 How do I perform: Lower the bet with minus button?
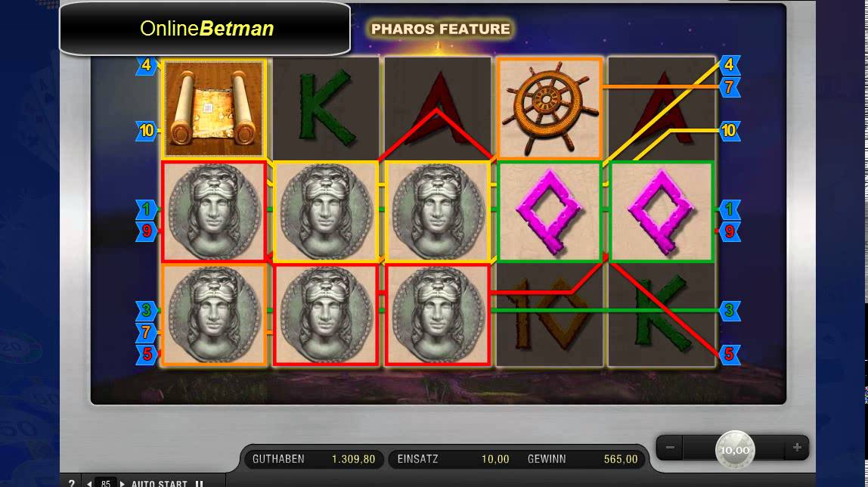(x=670, y=447)
